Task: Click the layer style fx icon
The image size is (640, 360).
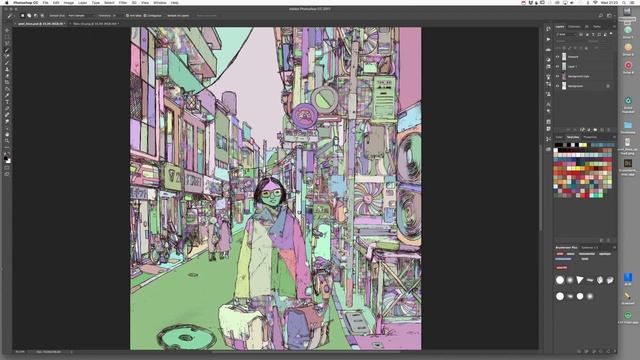Action: (x=575, y=130)
